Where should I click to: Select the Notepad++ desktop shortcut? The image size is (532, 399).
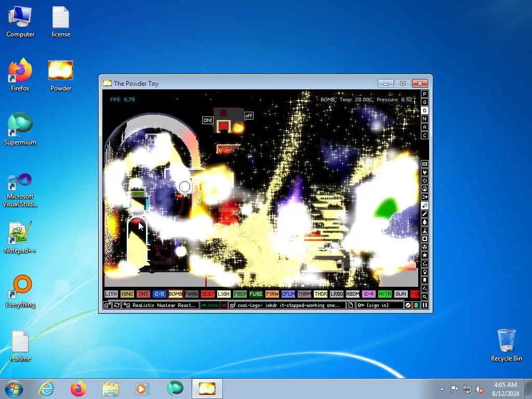(x=20, y=237)
